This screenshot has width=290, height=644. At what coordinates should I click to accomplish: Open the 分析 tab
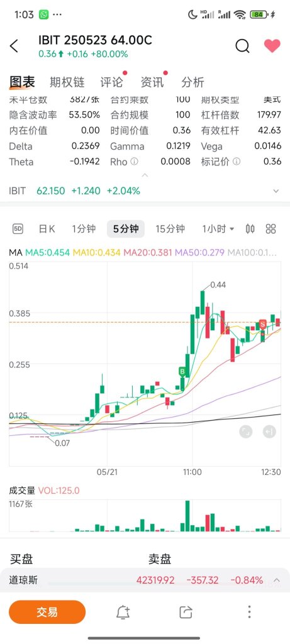(x=192, y=82)
